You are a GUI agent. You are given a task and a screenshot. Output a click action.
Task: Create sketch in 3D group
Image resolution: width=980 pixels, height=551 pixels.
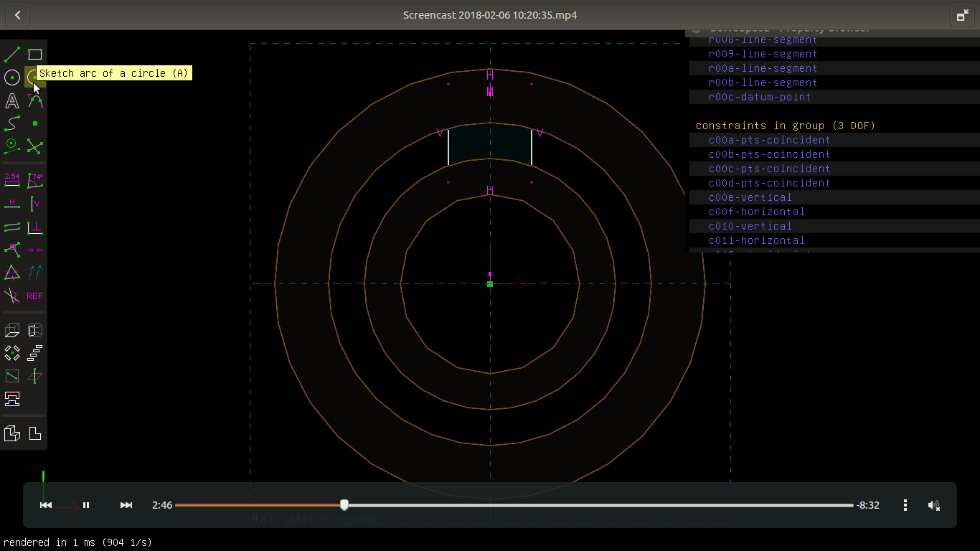[35, 376]
